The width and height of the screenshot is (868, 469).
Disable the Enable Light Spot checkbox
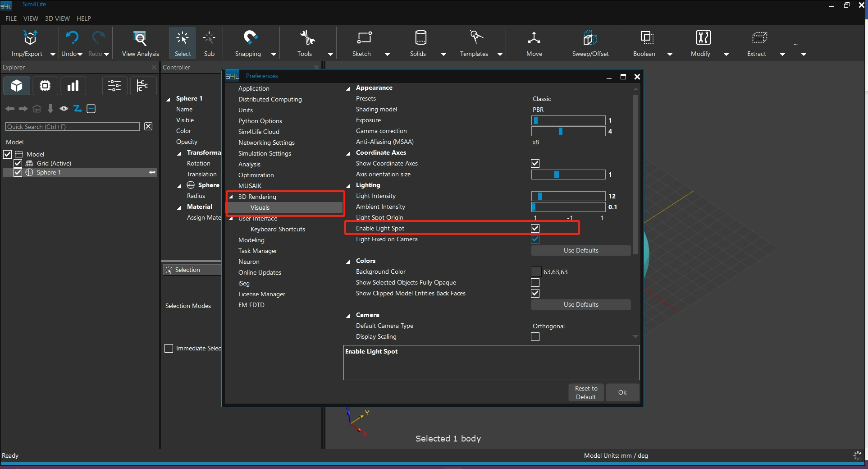(535, 229)
